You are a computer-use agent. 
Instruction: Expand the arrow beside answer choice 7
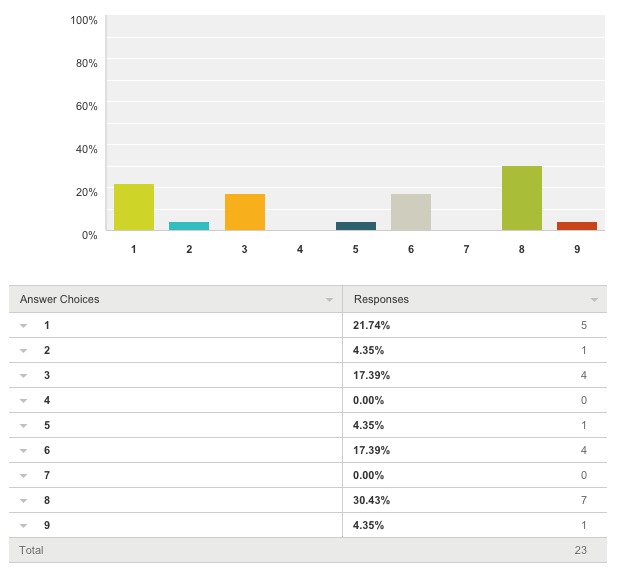[x=23, y=476]
